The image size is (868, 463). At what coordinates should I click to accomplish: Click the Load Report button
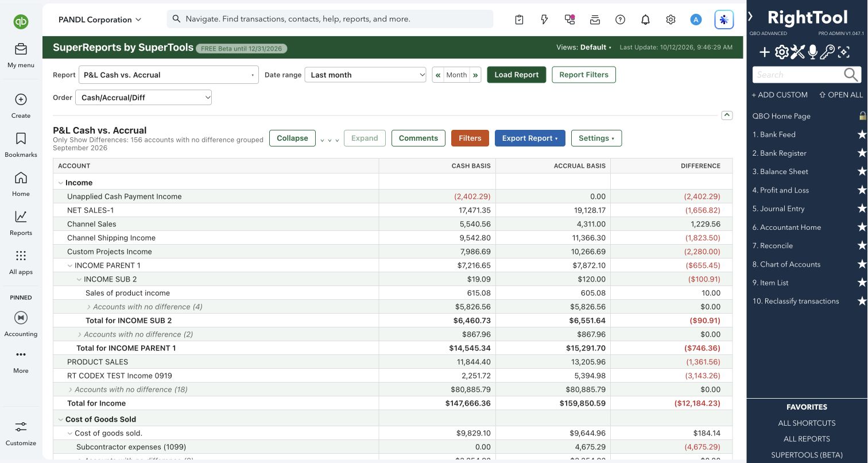[x=517, y=75]
